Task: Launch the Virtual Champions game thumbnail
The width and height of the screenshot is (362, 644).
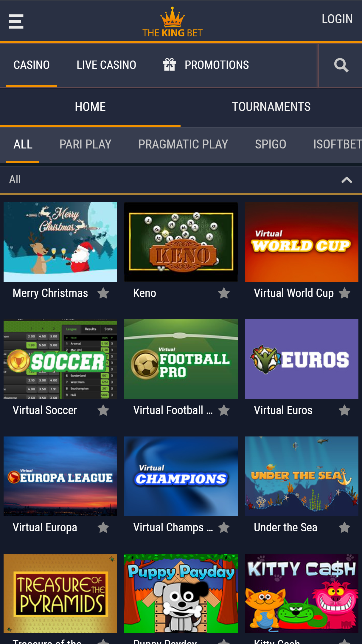Action: pos(181,476)
